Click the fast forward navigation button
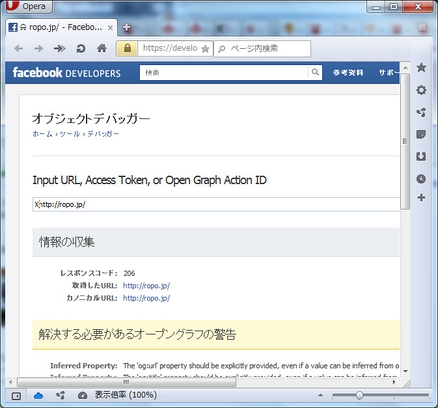The image size is (438, 408). (x=59, y=49)
